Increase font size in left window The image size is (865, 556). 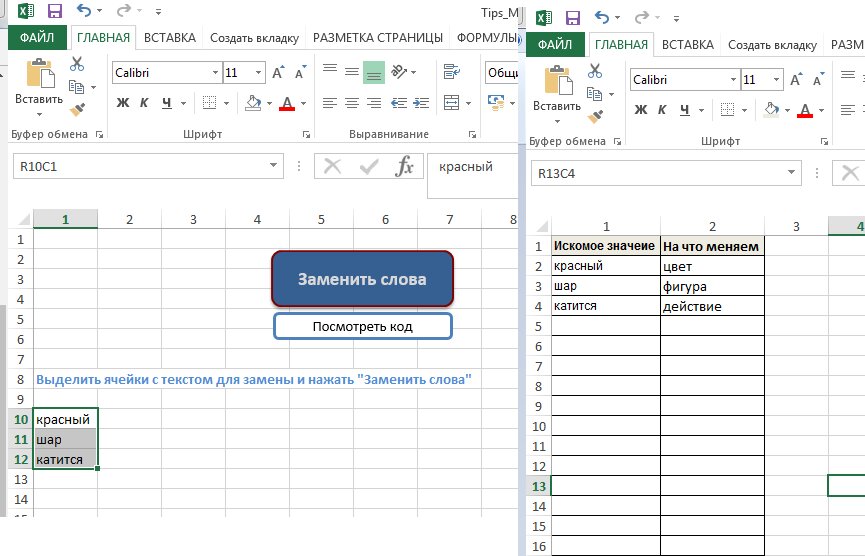click(x=277, y=73)
